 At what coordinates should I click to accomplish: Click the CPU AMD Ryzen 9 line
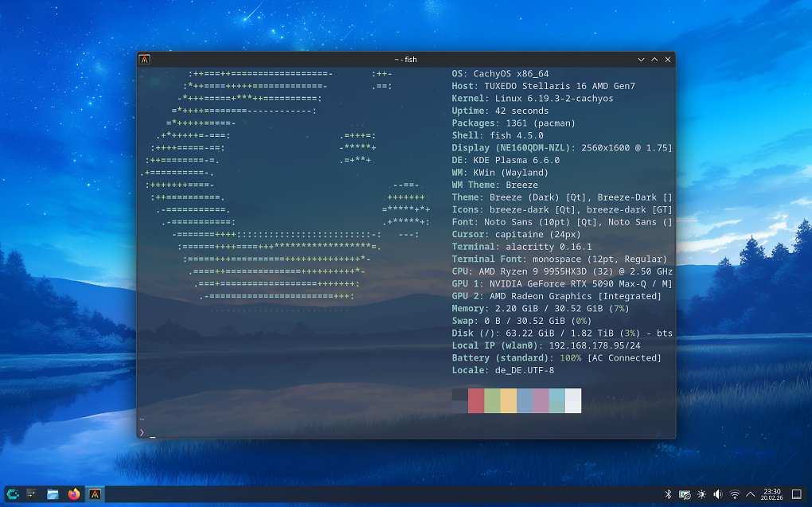click(x=562, y=271)
